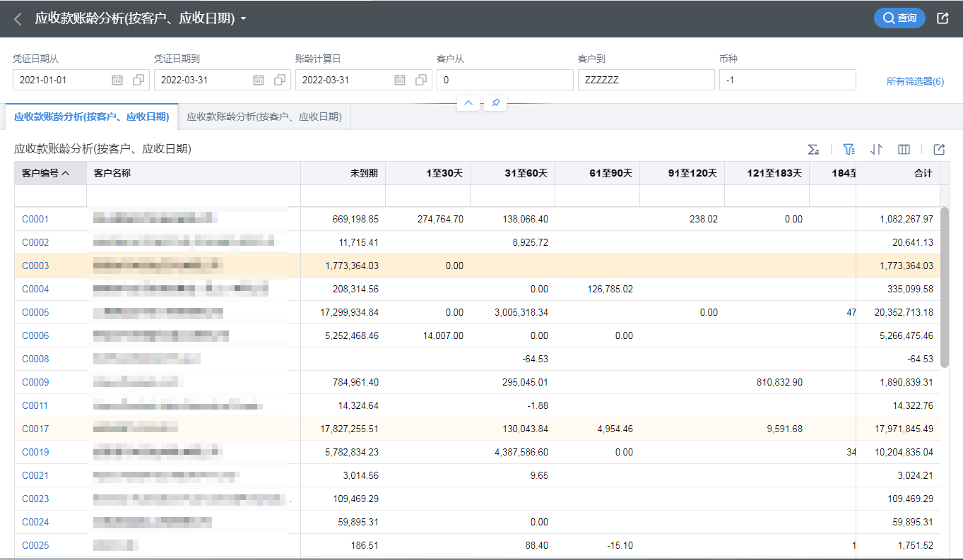Select the first active 应收款账龄分析 tab

tap(91, 117)
